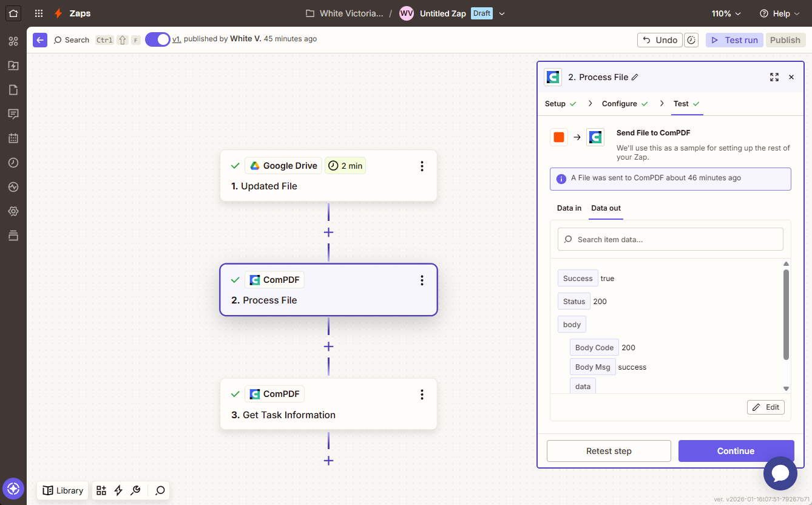Expand the Process File panel to fullscreen
This screenshot has height=505, width=812.
pyautogui.click(x=774, y=77)
